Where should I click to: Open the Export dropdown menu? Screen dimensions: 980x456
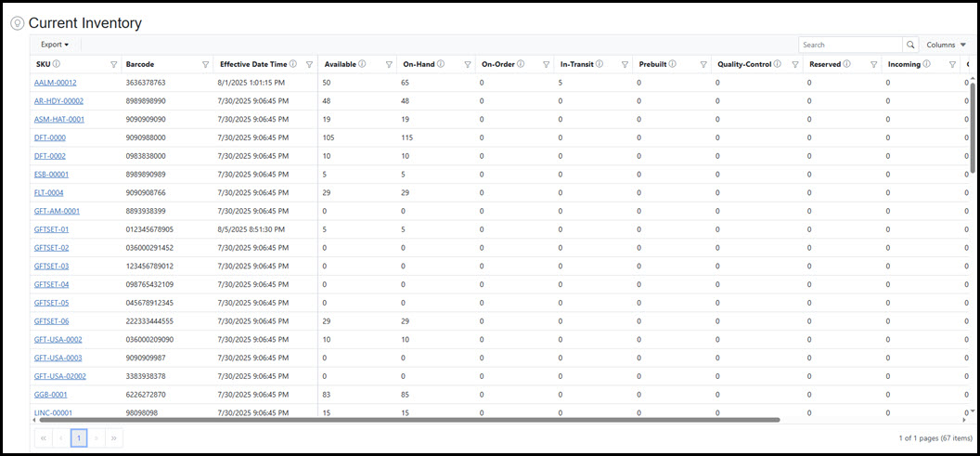55,45
